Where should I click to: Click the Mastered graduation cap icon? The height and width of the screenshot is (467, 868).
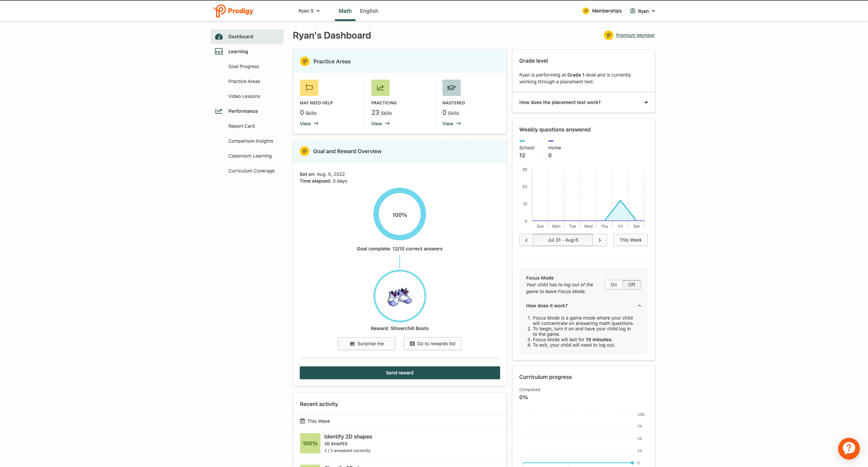point(451,88)
